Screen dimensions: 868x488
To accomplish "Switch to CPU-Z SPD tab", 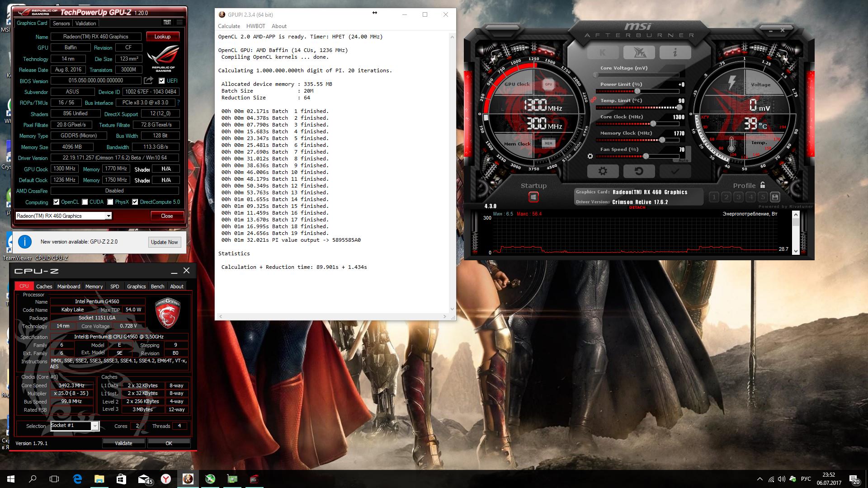I will tap(115, 286).
